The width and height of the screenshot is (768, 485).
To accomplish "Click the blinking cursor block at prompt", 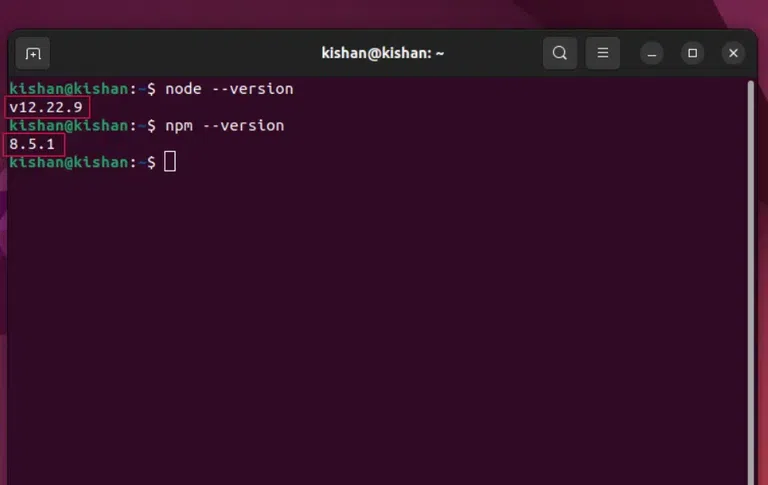I will pyautogui.click(x=170, y=162).
